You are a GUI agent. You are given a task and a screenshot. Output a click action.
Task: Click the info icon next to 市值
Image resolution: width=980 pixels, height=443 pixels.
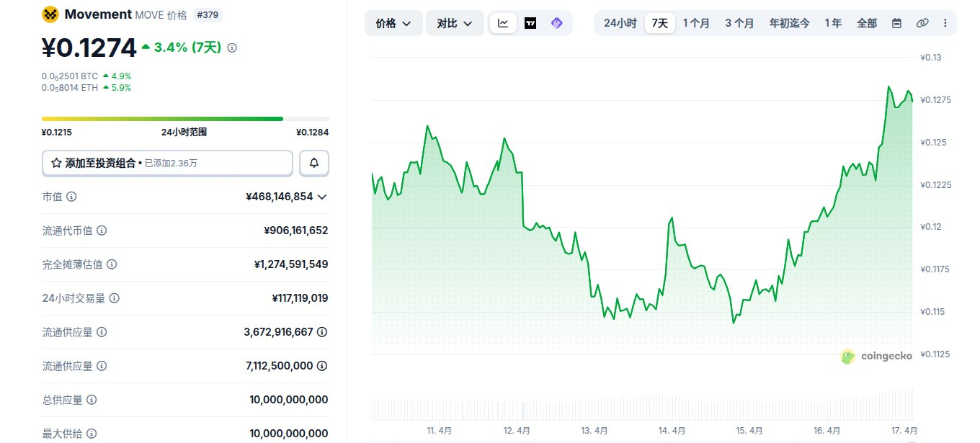(72, 197)
